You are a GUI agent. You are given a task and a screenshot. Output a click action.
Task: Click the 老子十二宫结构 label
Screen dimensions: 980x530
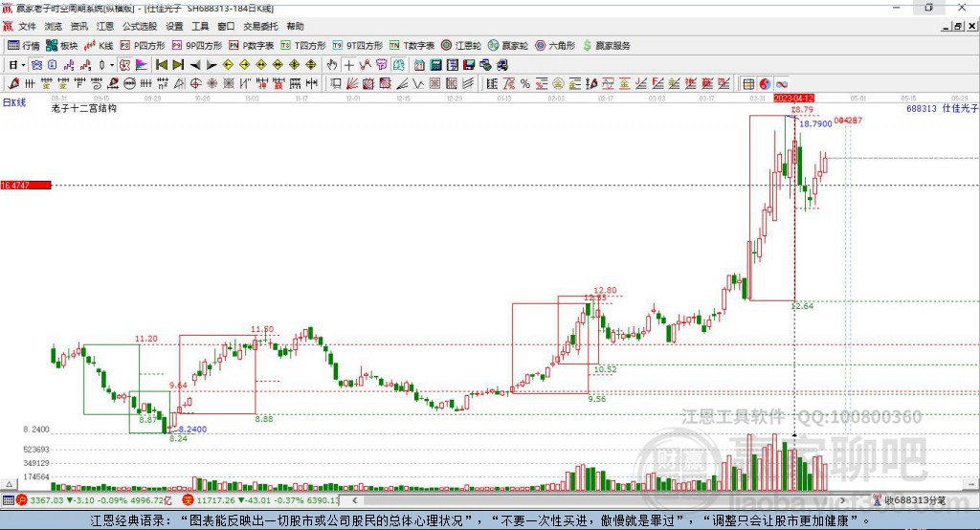click(x=84, y=108)
